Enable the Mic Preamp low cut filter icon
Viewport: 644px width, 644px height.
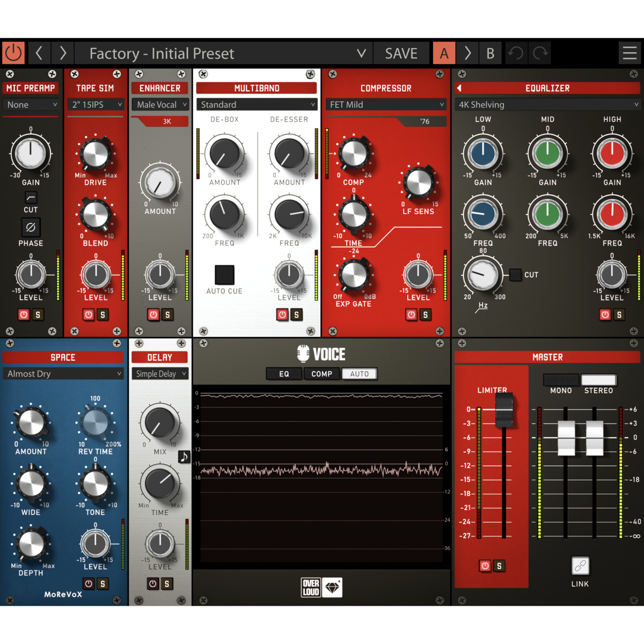31,197
